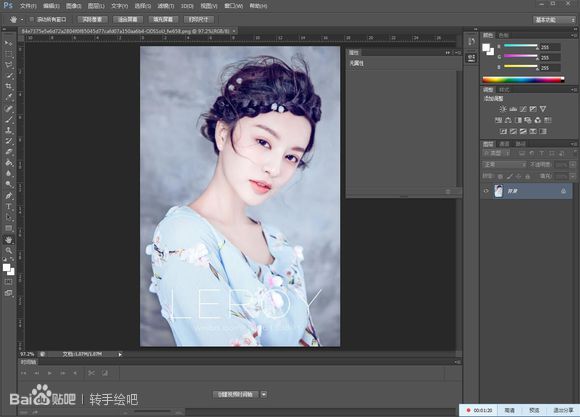Image resolution: width=580 pixels, height=417 pixels.
Task: Click the fit screen button in options bar
Action: [128, 19]
